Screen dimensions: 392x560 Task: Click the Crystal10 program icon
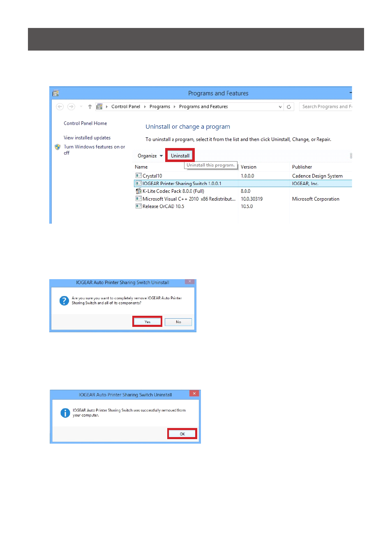138,176
